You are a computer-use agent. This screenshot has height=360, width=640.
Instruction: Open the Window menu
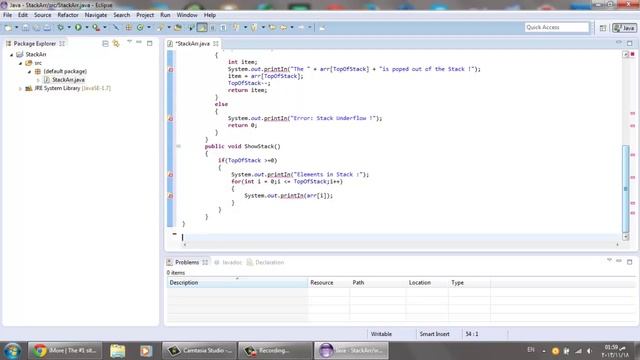(x=187, y=15)
